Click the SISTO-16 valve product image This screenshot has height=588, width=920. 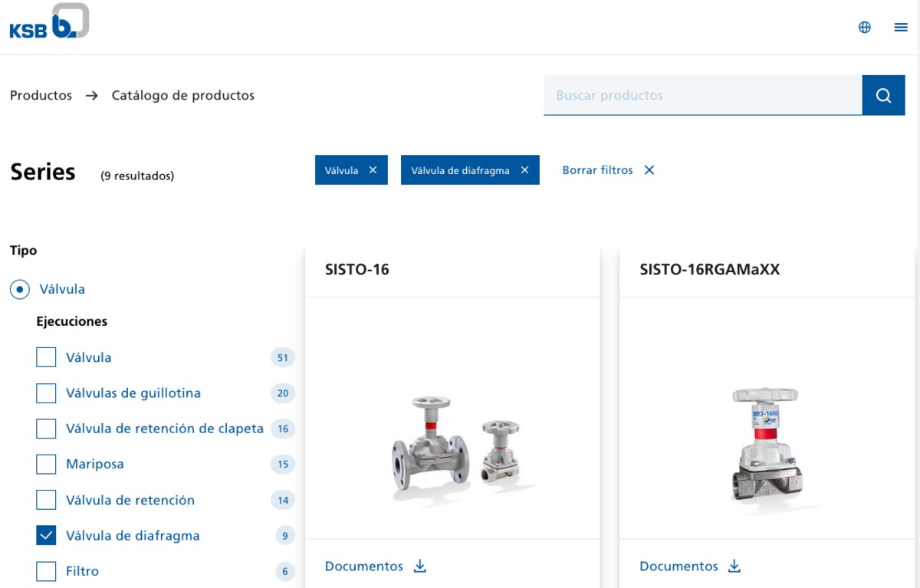point(462,448)
